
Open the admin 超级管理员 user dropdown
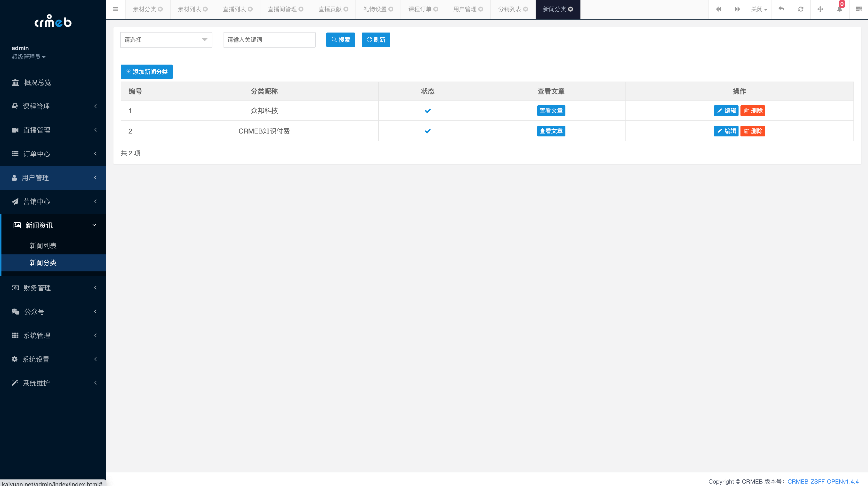click(x=28, y=57)
